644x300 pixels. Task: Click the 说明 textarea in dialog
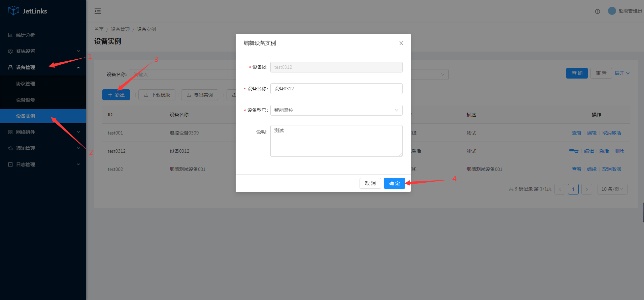(336, 141)
